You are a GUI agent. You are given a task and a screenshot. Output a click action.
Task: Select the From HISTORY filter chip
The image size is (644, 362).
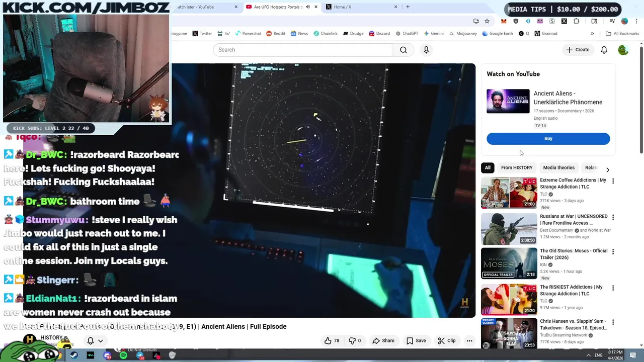(517, 168)
